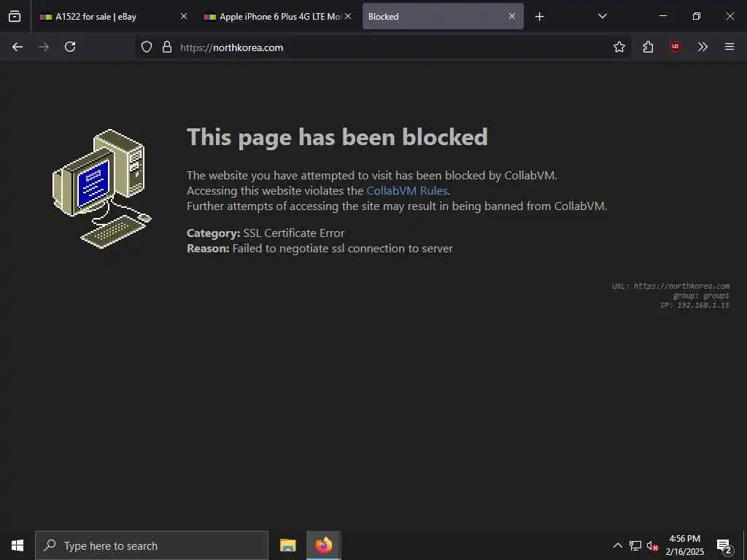Click the group: group1 text
747x560 pixels.
coord(701,296)
